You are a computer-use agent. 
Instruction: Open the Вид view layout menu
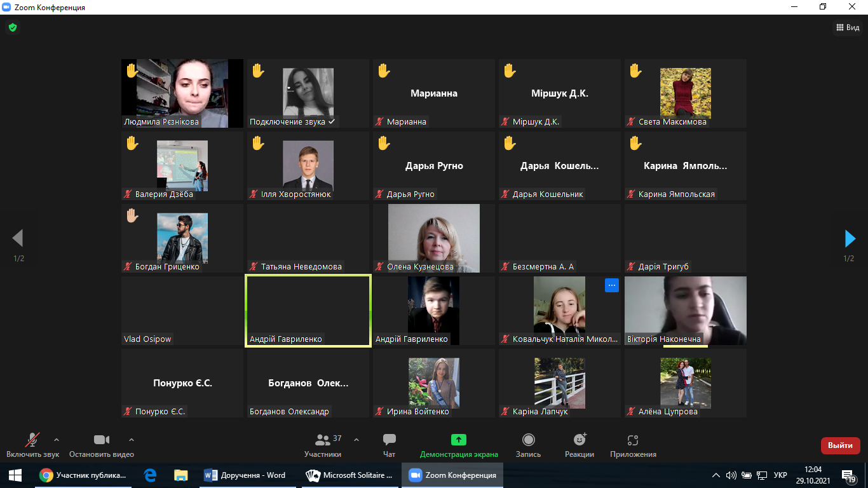pos(847,27)
